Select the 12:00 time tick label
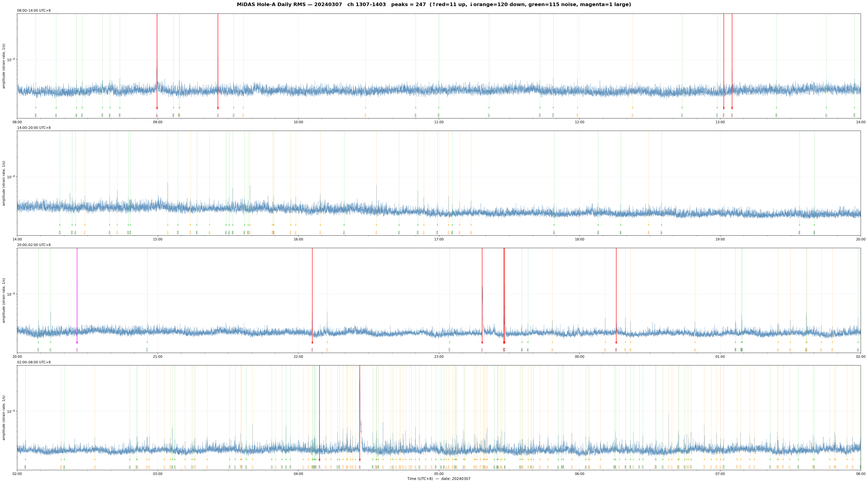The image size is (868, 483). click(580, 122)
